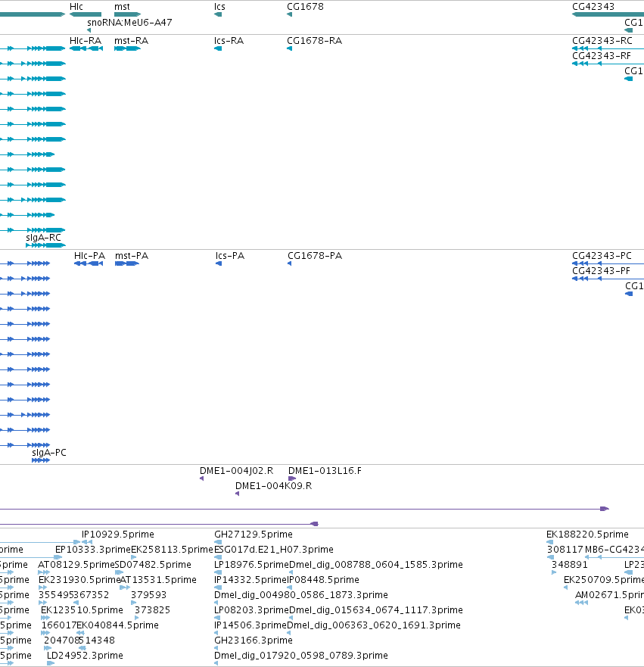The width and height of the screenshot is (644, 667).
Task: Click the snoRNA:MeU6-A47 feature label
Action: (x=129, y=23)
